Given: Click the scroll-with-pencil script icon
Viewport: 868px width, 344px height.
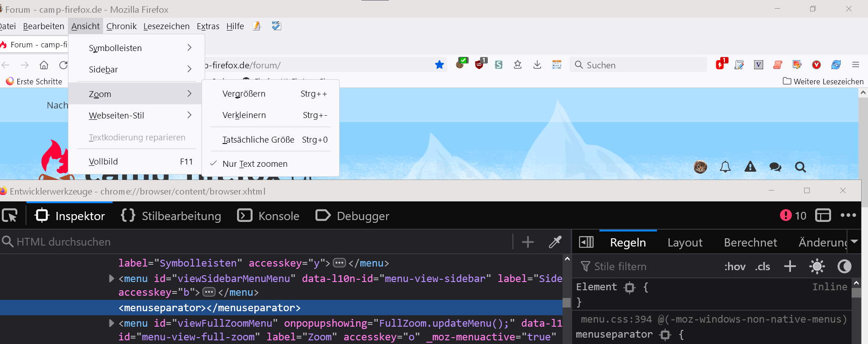Looking at the screenshot, I should coord(739,65).
